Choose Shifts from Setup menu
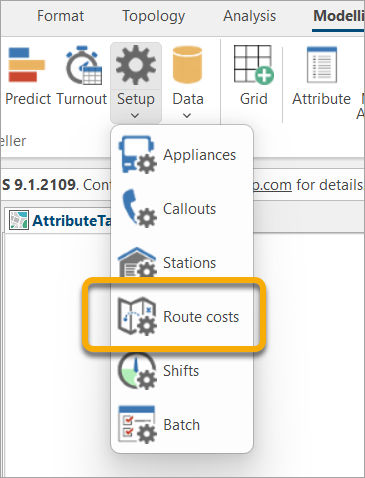 click(182, 370)
